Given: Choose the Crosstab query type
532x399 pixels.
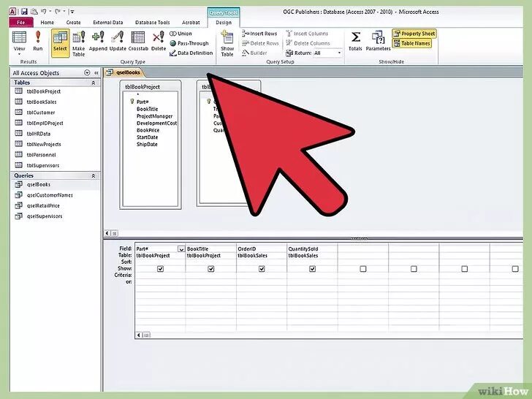Looking at the screenshot, I should coord(138,41).
